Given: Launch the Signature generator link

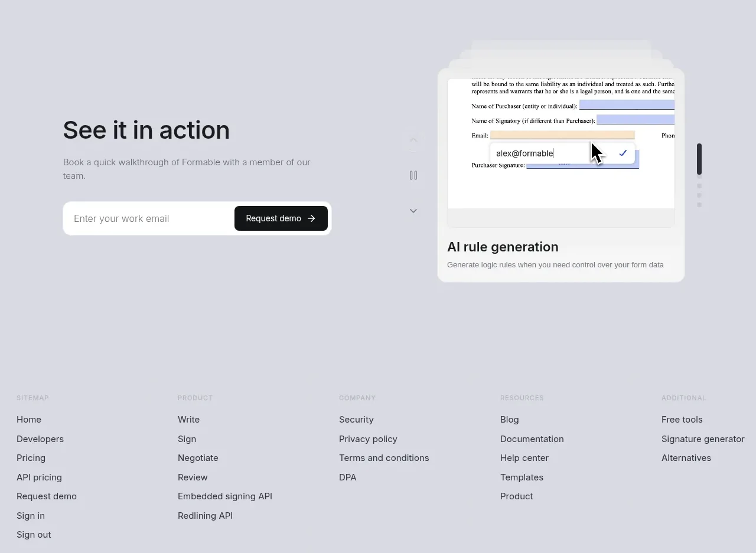Looking at the screenshot, I should 703,439.
